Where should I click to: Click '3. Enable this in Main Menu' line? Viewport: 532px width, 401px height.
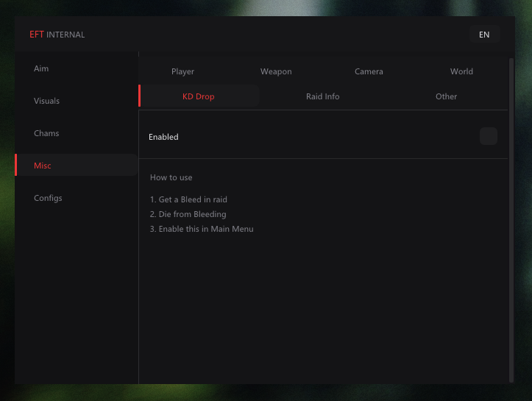[202, 229]
